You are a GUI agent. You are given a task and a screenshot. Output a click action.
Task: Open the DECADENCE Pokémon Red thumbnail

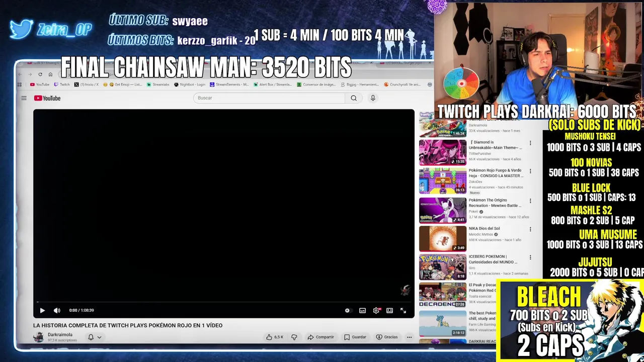(x=443, y=295)
